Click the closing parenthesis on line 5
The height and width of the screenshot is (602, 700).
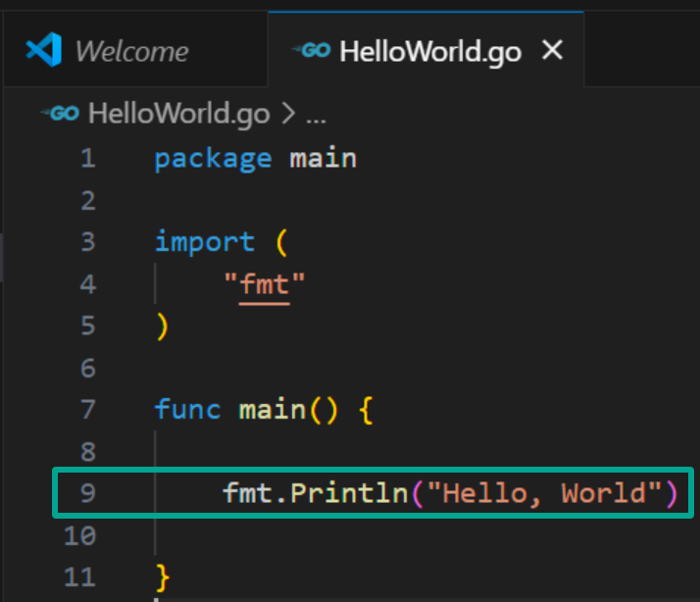click(x=162, y=326)
